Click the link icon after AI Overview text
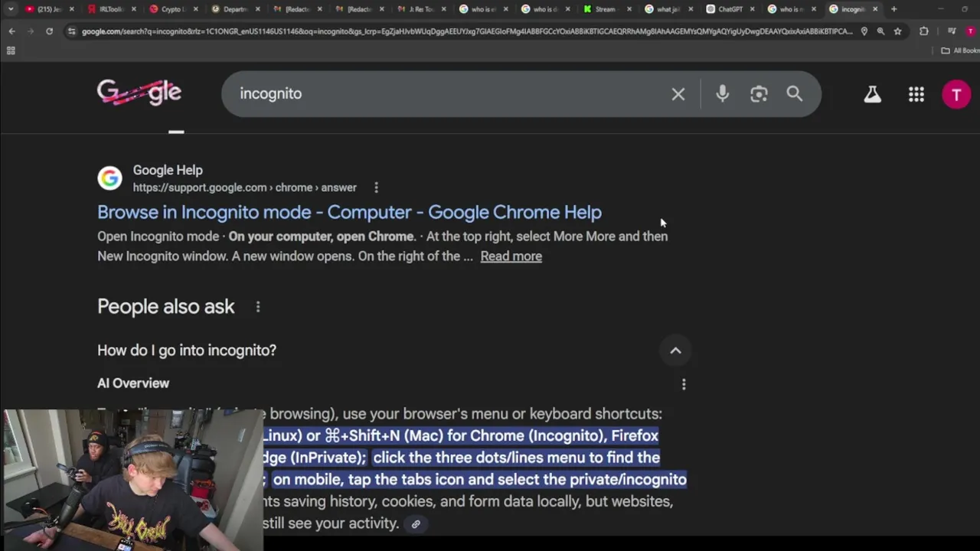The height and width of the screenshot is (551, 980). (x=416, y=524)
